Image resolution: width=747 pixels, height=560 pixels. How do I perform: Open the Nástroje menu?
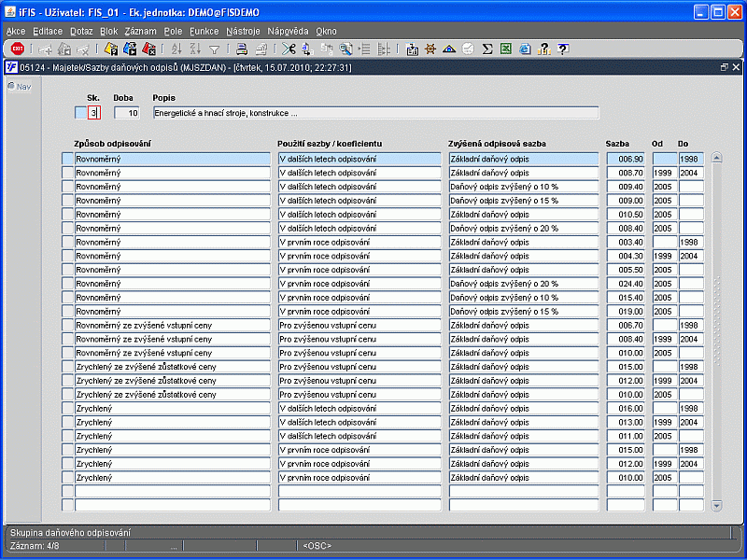[242, 31]
